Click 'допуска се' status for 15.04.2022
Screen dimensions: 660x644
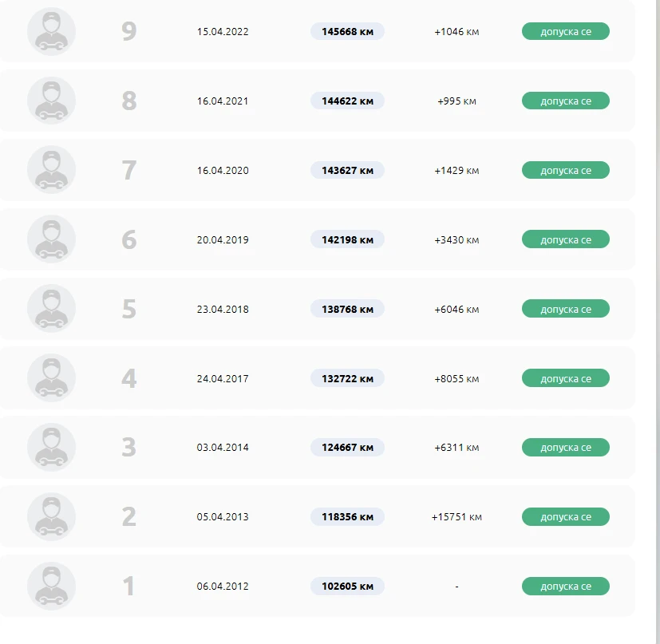[566, 32]
